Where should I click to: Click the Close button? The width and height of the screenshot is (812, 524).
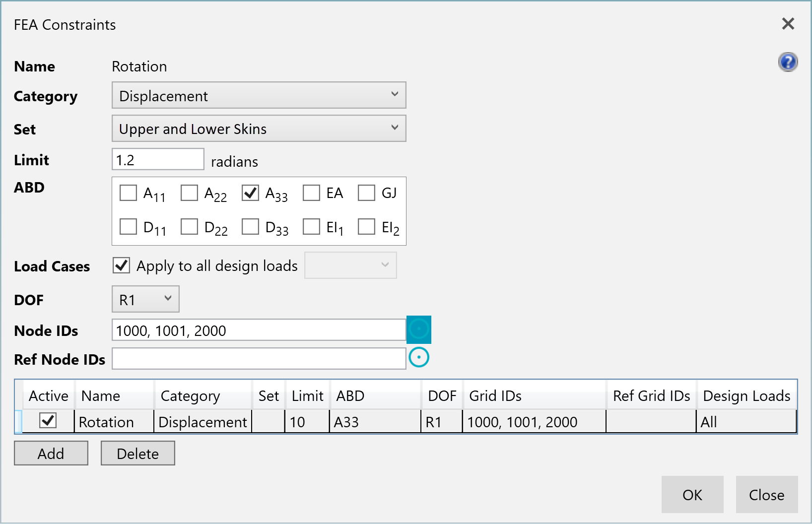click(767, 495)
